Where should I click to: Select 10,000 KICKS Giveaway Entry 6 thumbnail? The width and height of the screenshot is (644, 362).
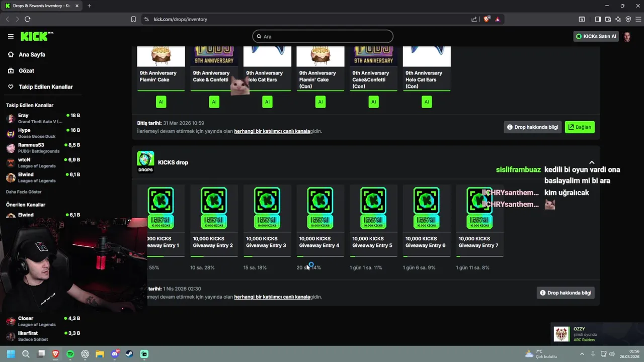pyautogui.click(x=427, y=208)
